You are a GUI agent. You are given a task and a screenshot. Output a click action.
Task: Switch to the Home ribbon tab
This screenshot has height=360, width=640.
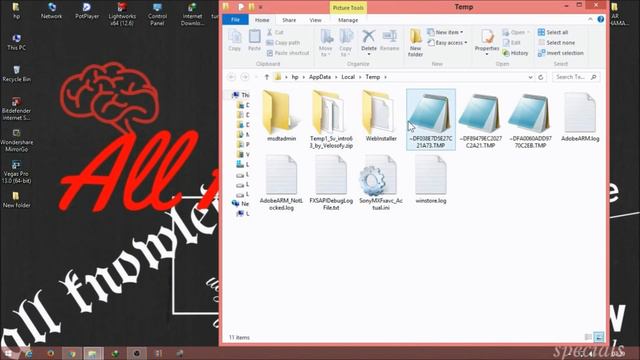262,20
